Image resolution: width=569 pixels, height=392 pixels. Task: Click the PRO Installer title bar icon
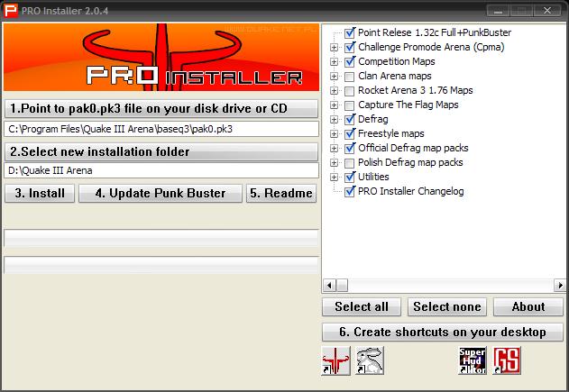(9, 9)
